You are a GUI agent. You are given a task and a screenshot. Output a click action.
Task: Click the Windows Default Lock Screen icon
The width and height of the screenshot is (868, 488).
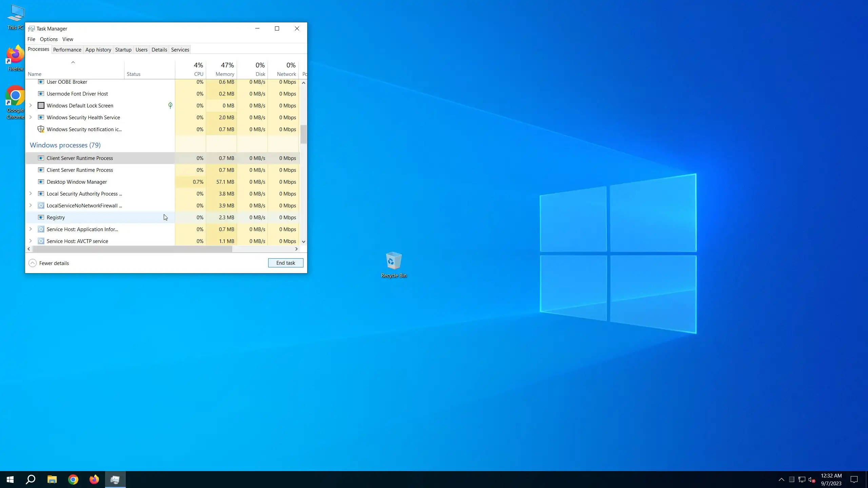41,105
